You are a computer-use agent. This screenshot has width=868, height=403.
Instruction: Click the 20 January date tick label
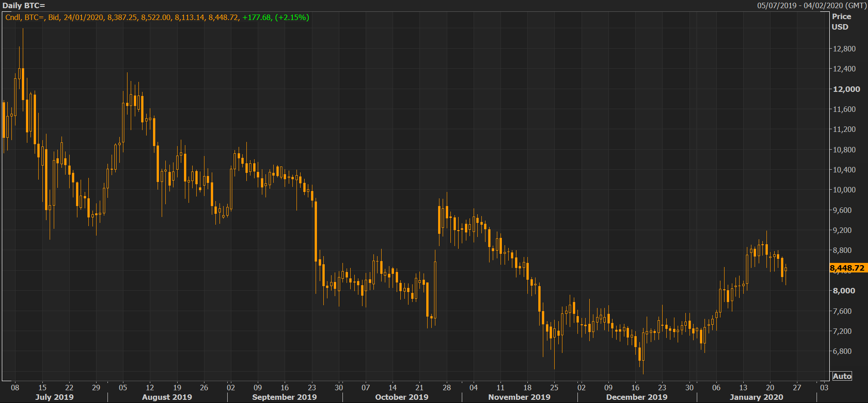(770, 388)
